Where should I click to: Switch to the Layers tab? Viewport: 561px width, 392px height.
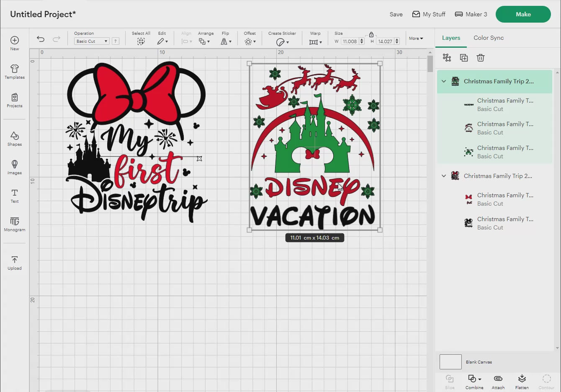(451, 38)
